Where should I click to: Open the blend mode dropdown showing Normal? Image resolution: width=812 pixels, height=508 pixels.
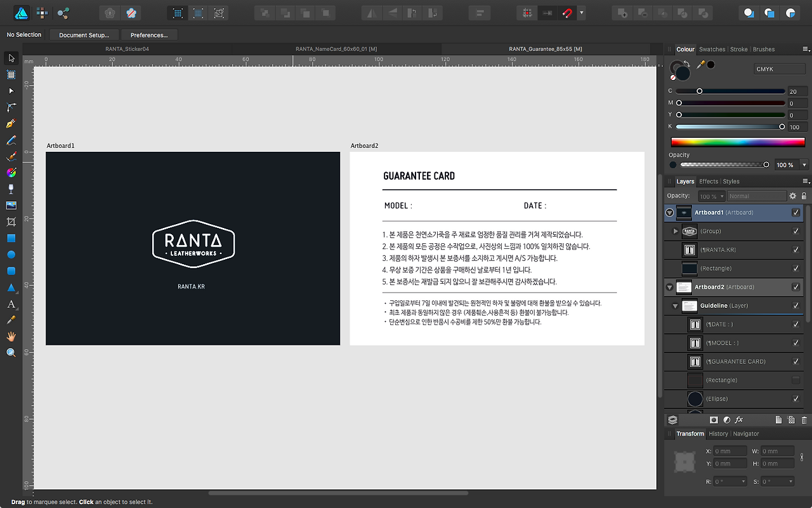(757, 196)
